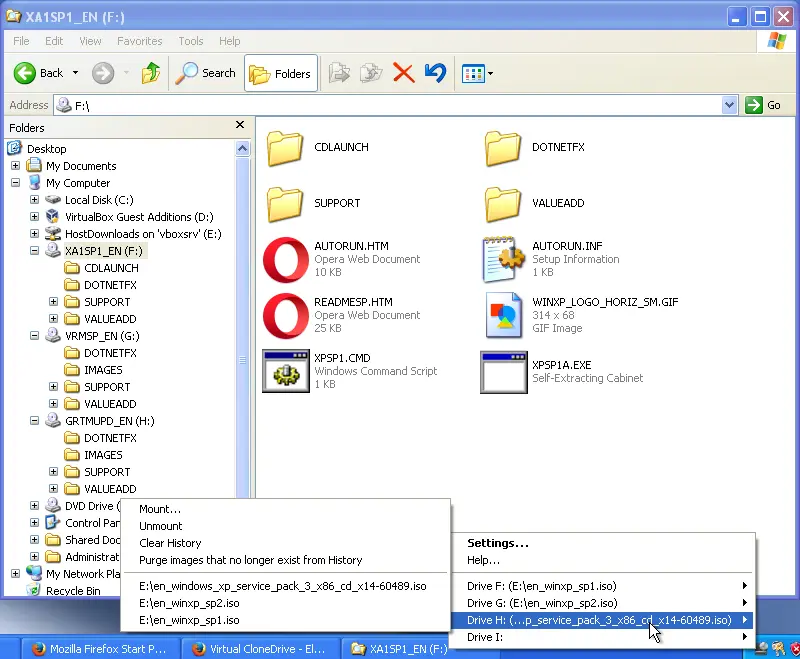
Task: Click the Move To toolbar icon
Action: coord(339,73)
